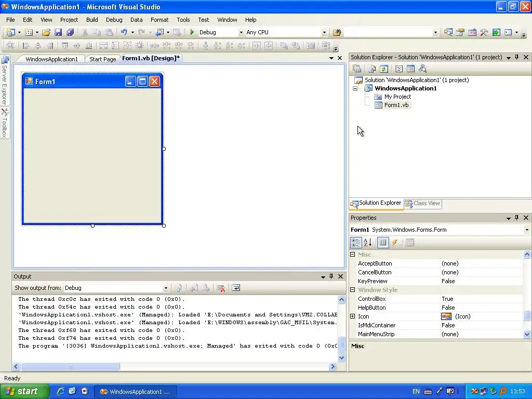Toggle Categorized view in Properties window
The height and width of the screenshot is (399, 532).
point(356,243)
